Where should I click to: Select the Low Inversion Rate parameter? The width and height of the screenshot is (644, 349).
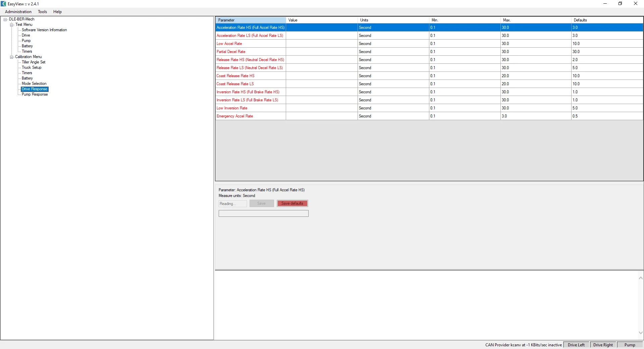(x=251, y=108)
